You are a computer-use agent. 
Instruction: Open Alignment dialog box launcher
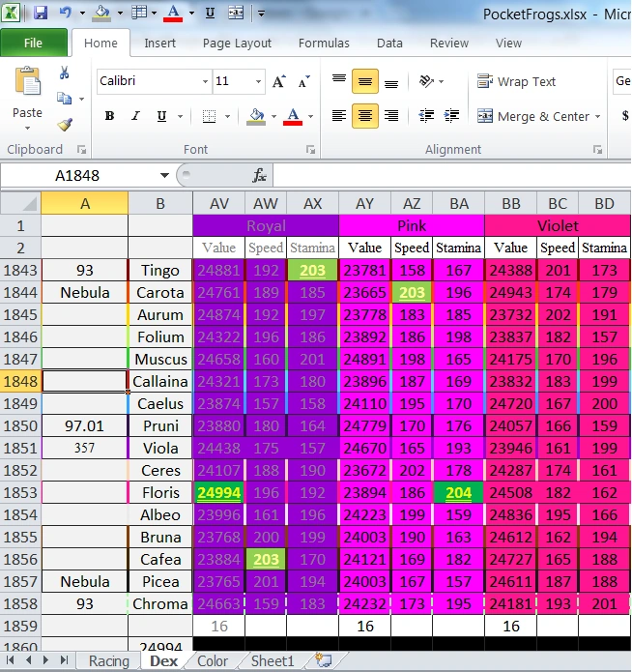597,150
